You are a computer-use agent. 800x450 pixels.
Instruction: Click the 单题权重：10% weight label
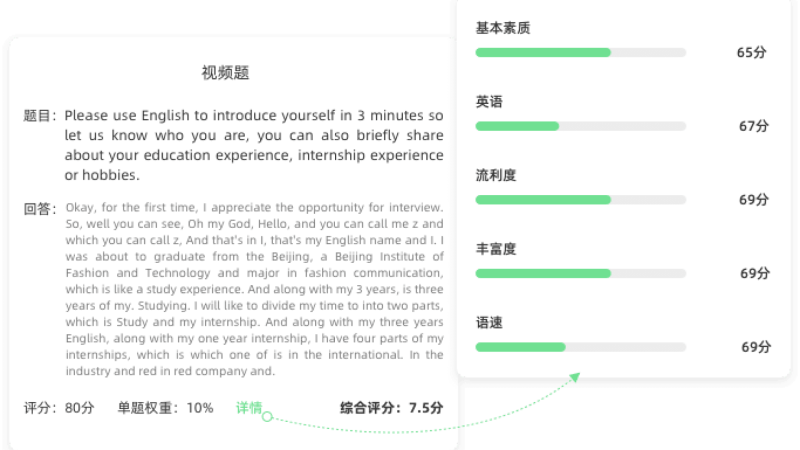pyautogui.click(x=165, y=408)
